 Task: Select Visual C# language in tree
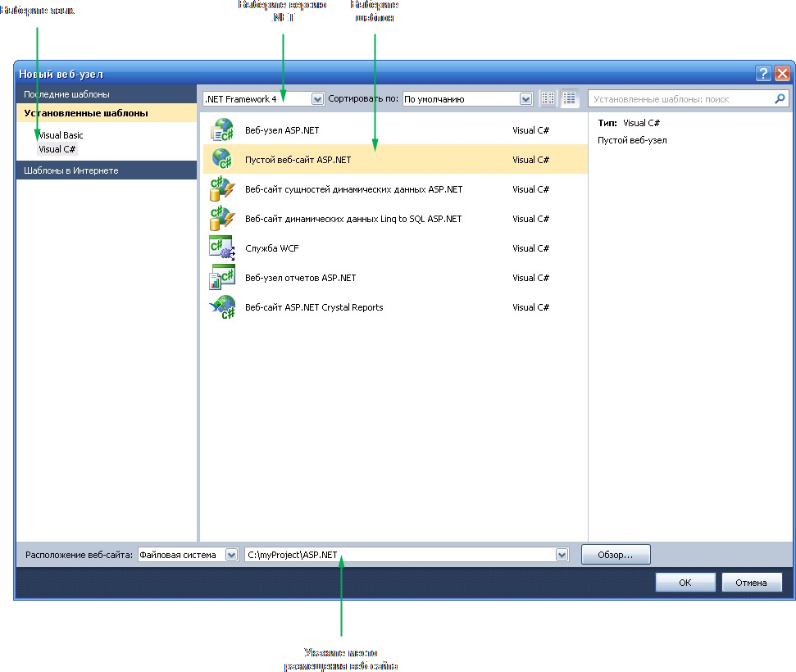57,149
